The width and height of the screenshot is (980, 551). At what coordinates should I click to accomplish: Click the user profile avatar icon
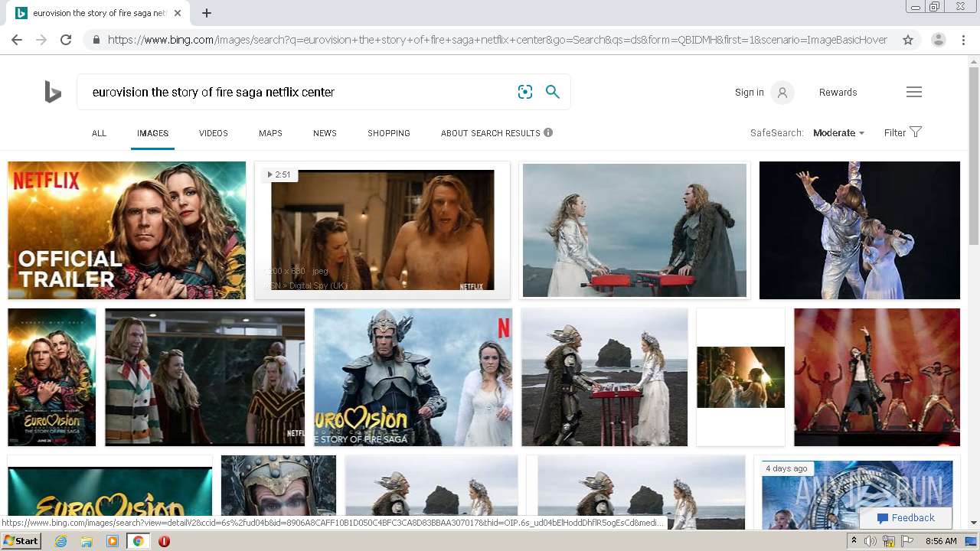782,93
